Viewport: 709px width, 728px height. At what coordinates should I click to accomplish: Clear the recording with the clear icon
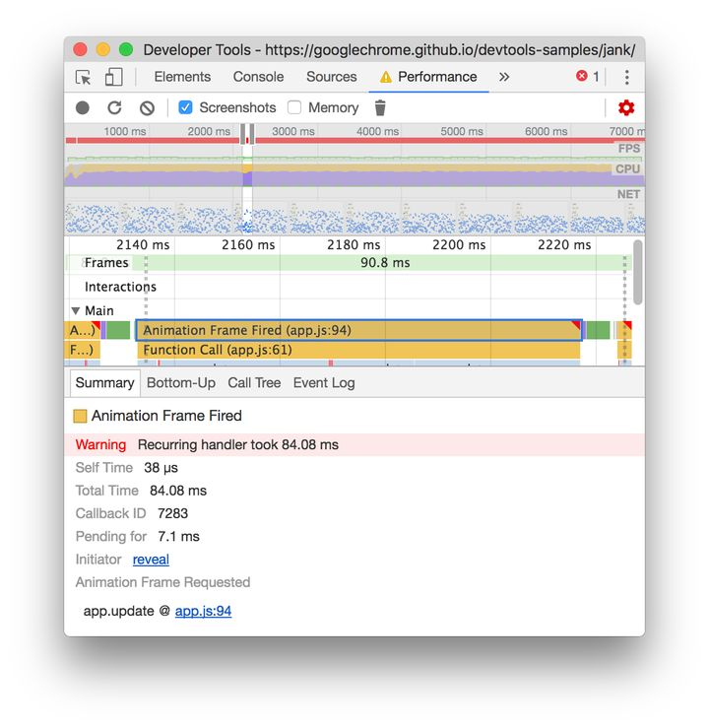(147, 108)
